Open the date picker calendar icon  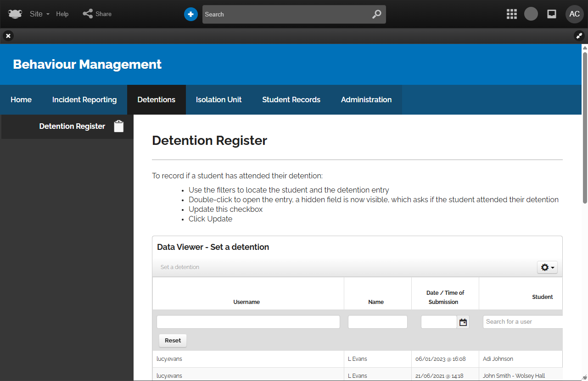463,322
